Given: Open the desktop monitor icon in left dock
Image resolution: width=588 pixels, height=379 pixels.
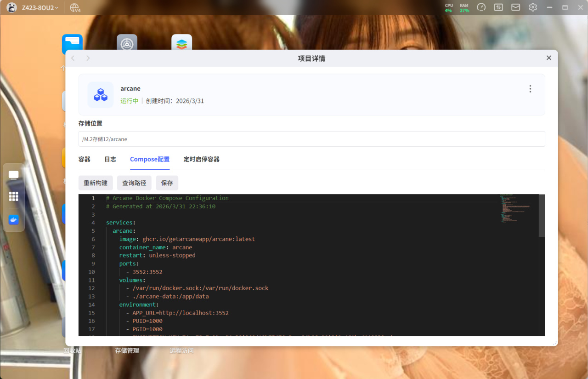Looking at the screenshot, I should (x=14, y=175).
